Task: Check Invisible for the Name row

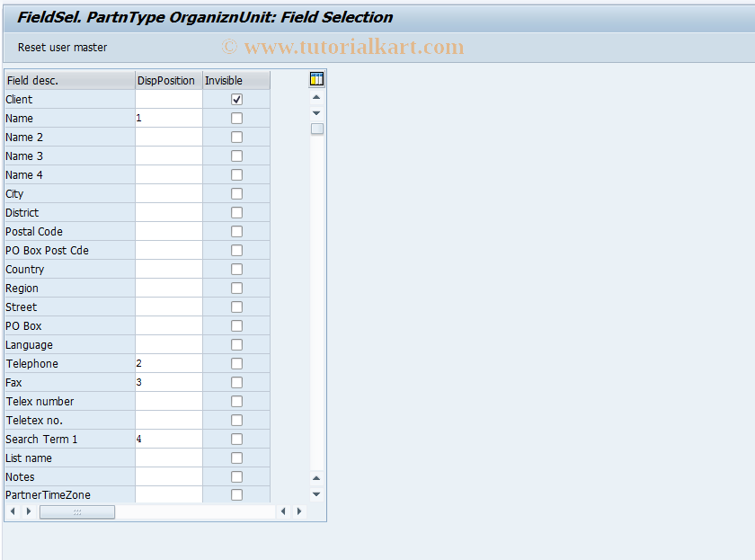Action: tap(236, 118)
